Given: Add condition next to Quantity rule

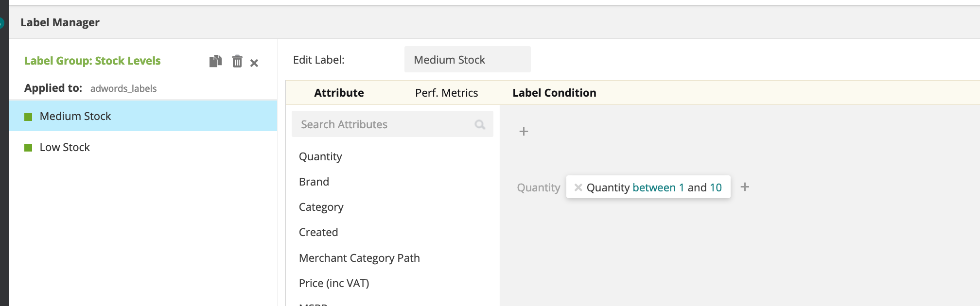Looking at the screenshot, I should tap(745, 187).
